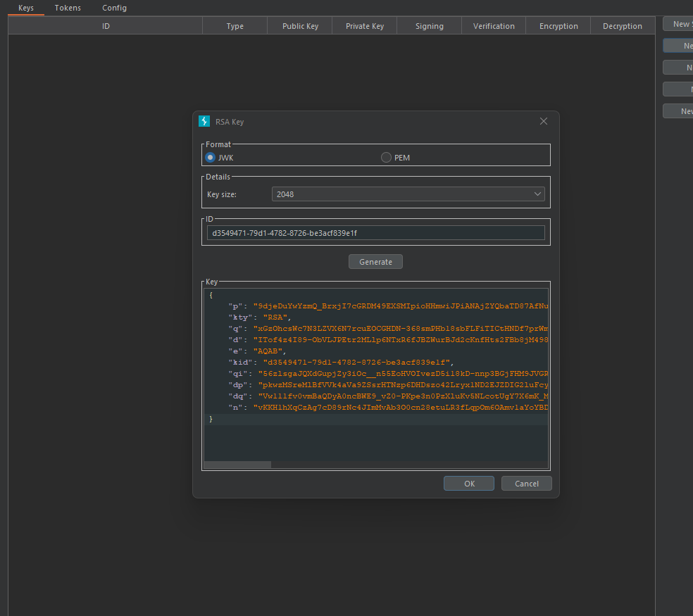The image size is (693, 616).
Task: Click the topmost partially visible New button
Action: click(x=678, y=24)
